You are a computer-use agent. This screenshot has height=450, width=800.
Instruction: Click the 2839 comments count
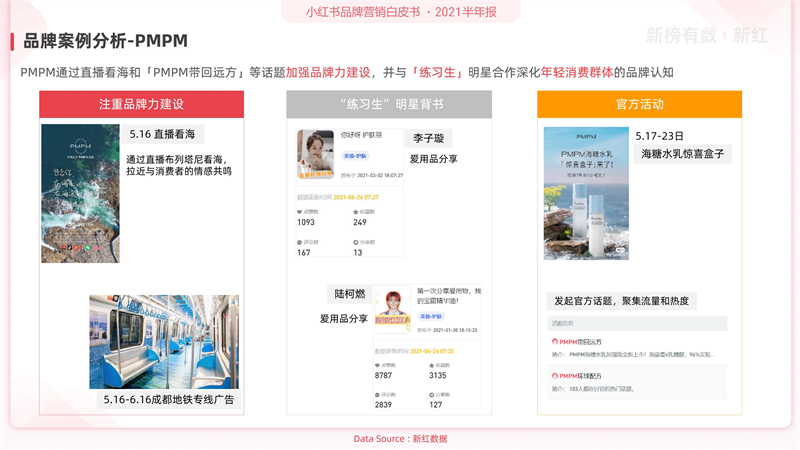(383, 405)
